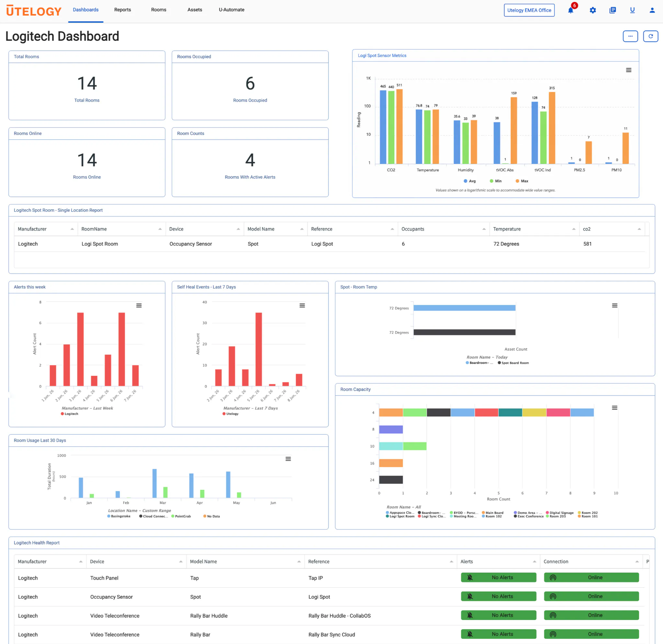Open the notifications bell icon
This screenshot has width=663, height=644.
click(570, 10)
